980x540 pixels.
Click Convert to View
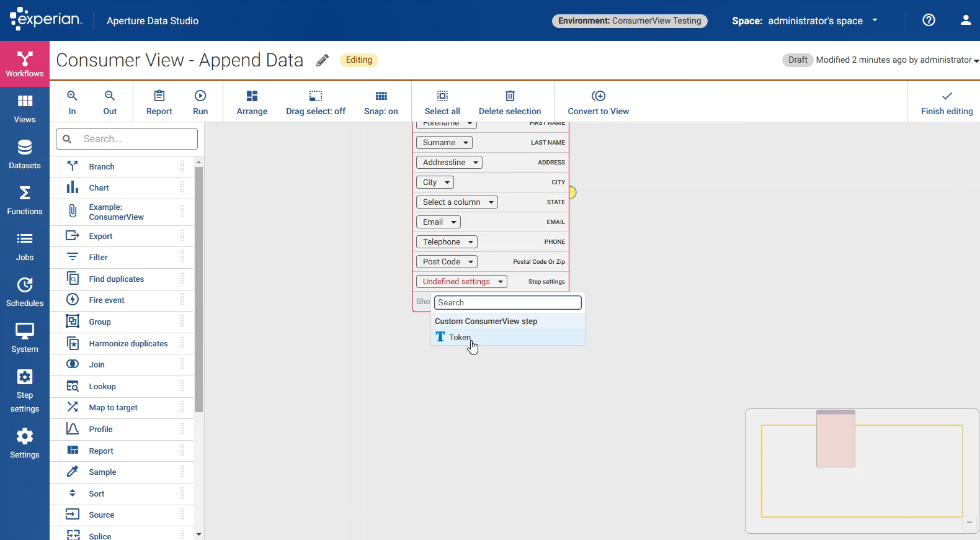click(x=599, y=102)
